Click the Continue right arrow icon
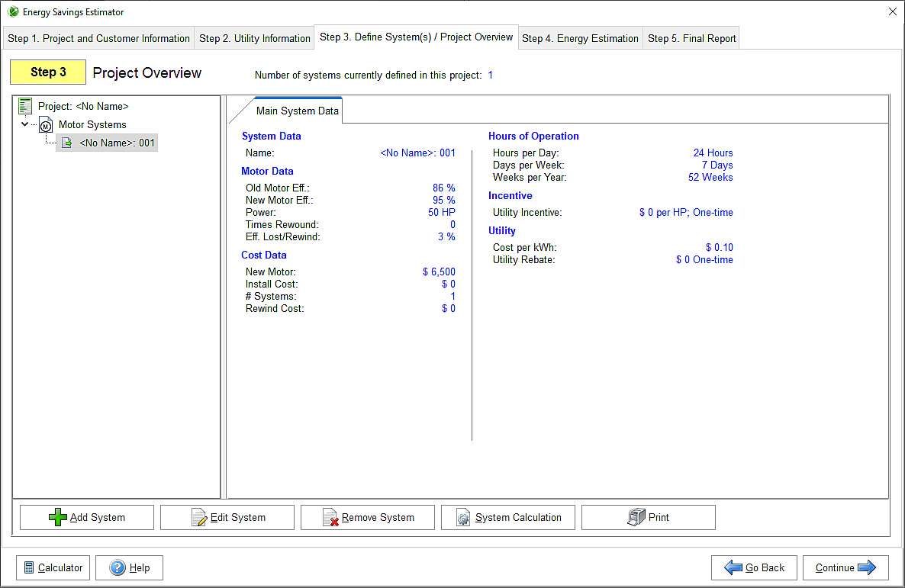905x588 pixels. click(x=867, y=567)
